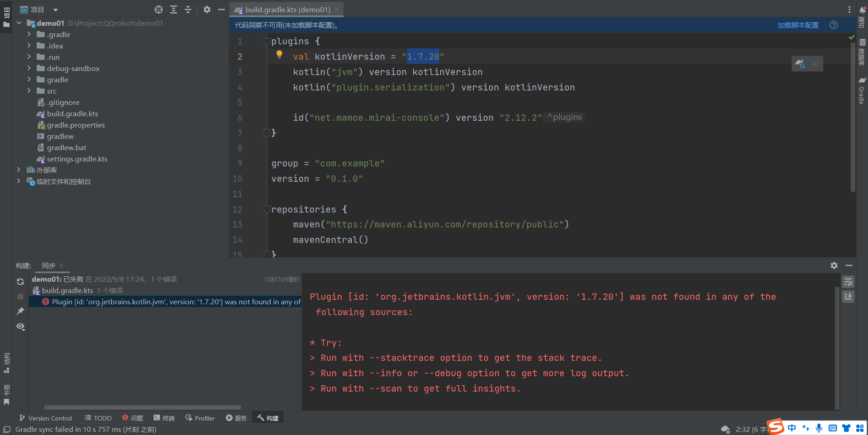The width and height of the screenshot is (868, 435).
Task: Select the 同步 build tab
Action: click(x=49, y=265)
